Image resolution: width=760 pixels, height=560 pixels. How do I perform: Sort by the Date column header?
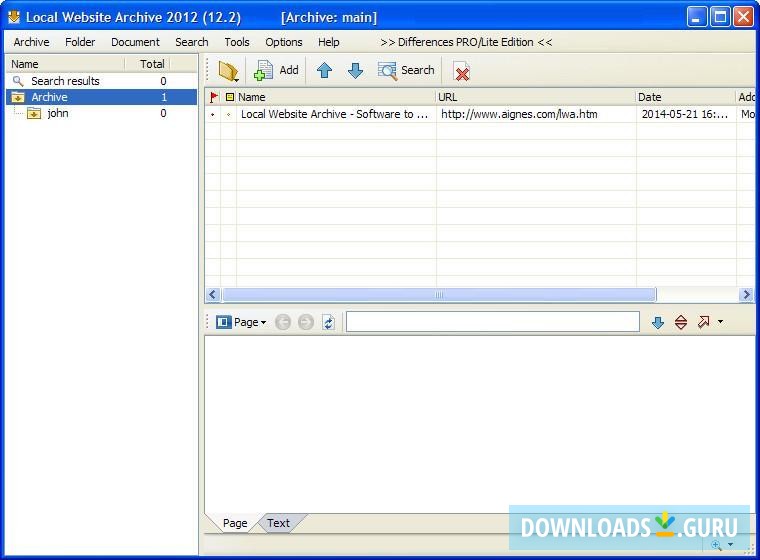click(x=686, y=97)
